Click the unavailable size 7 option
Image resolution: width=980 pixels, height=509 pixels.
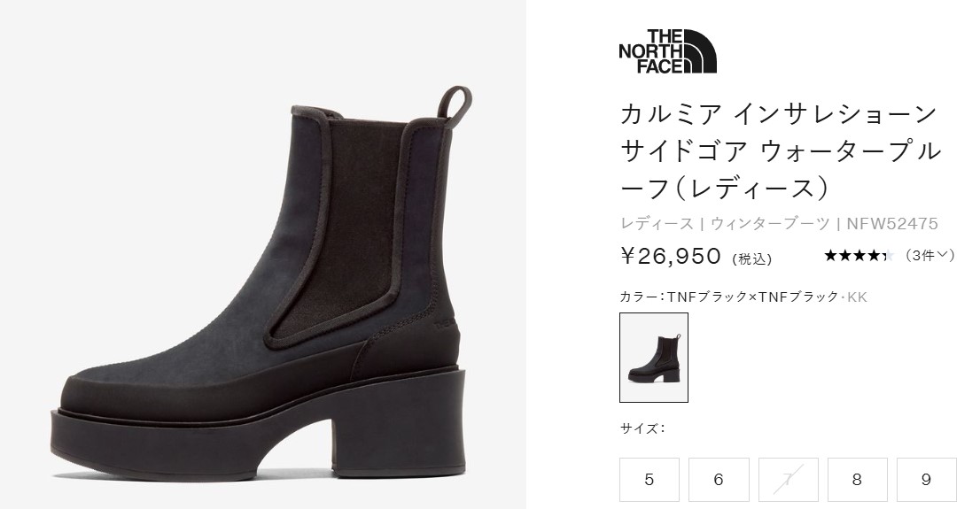click(x=788, y=480)
